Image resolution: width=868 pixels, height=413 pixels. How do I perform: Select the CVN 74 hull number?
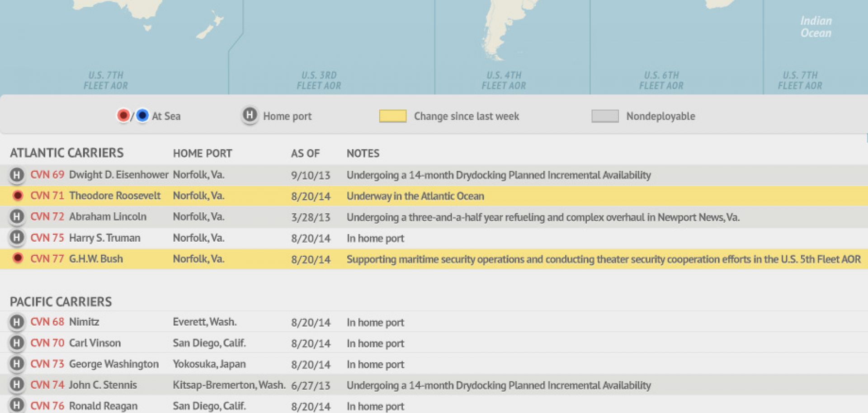point(47,385)
